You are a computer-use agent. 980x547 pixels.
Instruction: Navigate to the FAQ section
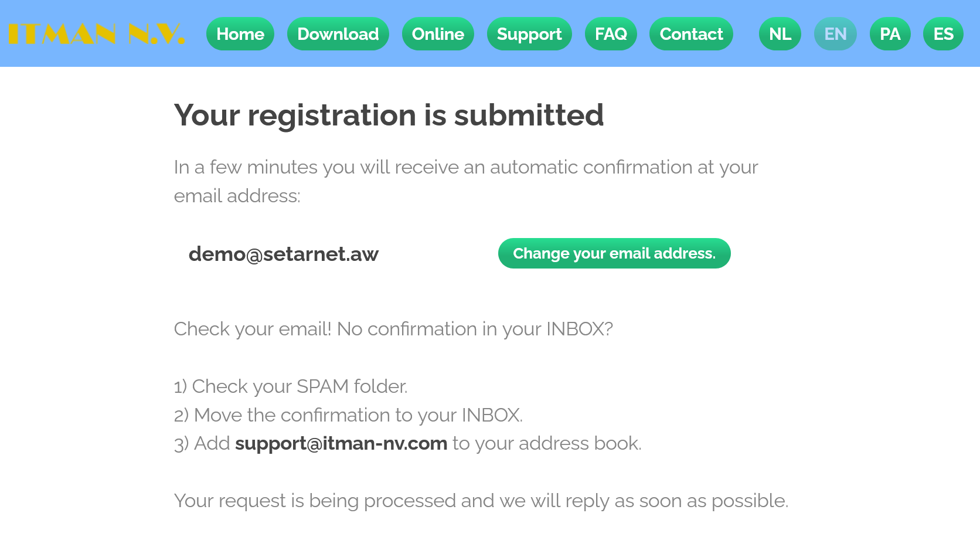(611, 34)
